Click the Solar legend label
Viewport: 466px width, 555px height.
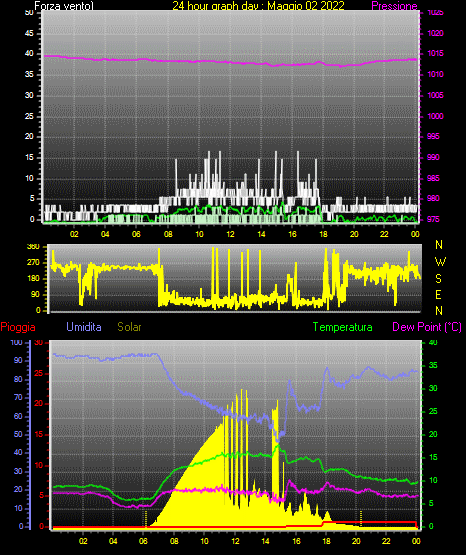[x=130, y=327]
